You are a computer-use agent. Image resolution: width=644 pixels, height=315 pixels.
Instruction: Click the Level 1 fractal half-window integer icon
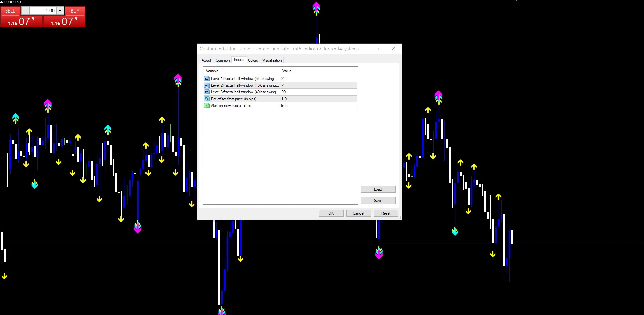pos(207,79)
